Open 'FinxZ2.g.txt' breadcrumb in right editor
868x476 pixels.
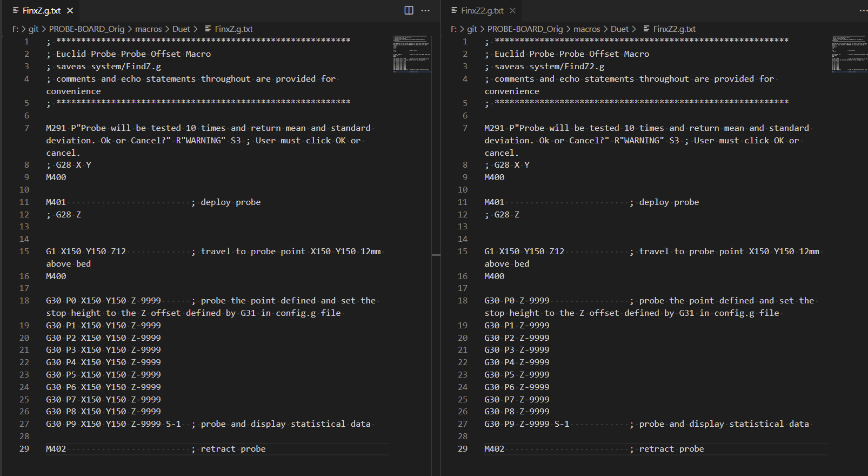tap(674, 29)
